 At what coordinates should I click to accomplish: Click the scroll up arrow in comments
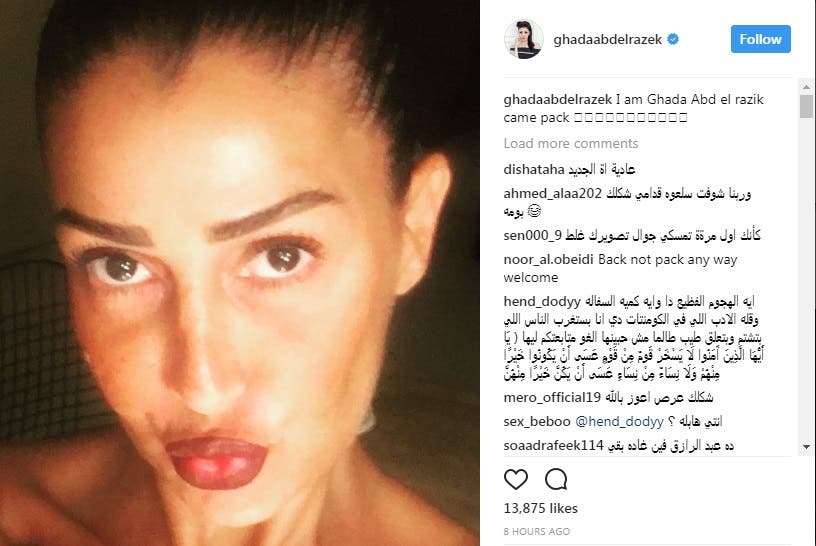coord(806,86)
